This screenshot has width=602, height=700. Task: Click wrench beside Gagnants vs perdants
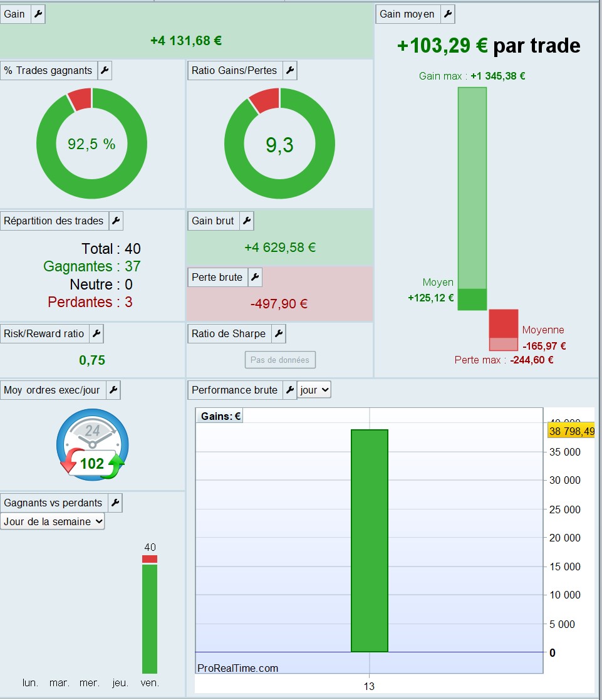115,503
